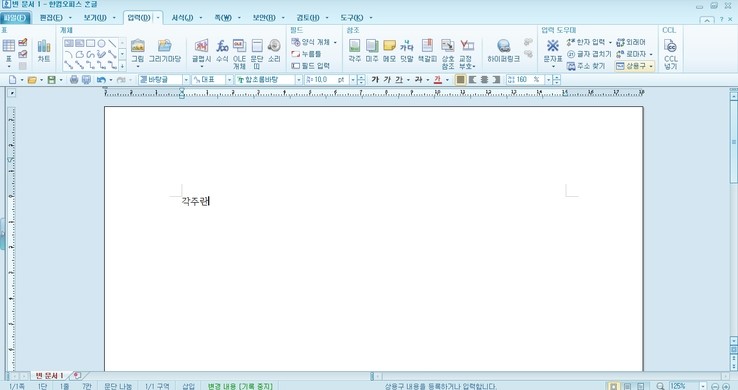Toggle underline 가 formatting

(x=399, y=80)
